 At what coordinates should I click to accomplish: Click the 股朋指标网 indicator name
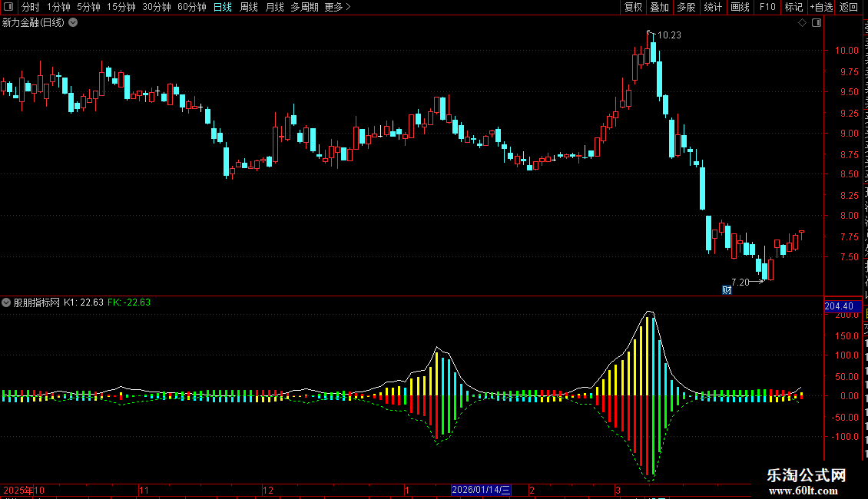click(37, 302)
